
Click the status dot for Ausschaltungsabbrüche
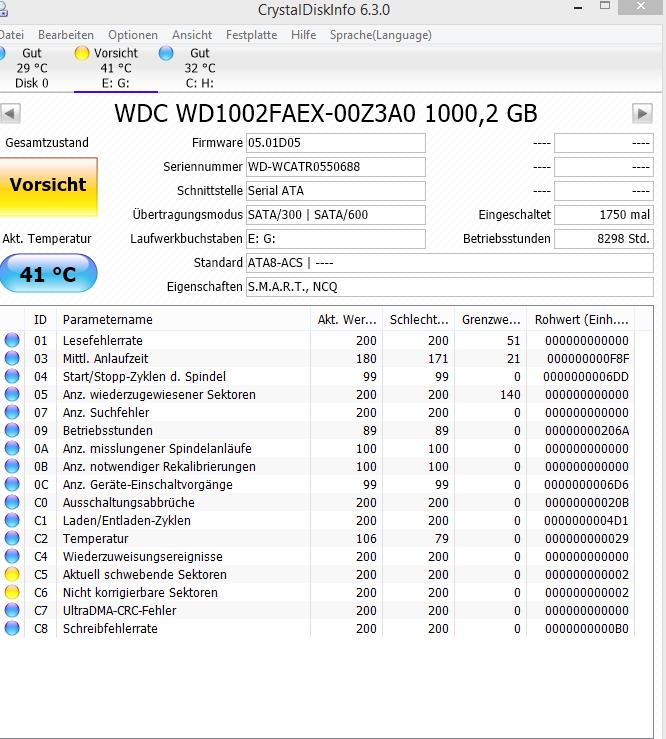(12, 502)
